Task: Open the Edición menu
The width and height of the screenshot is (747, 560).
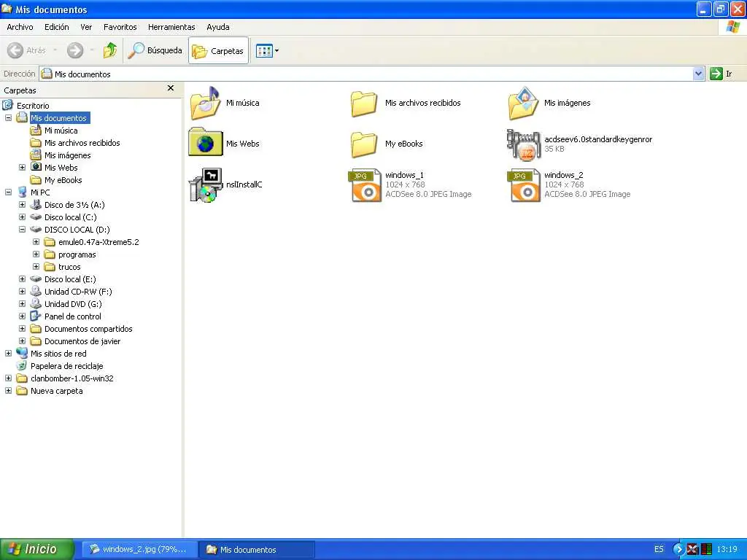Action: tap(57, 27)
